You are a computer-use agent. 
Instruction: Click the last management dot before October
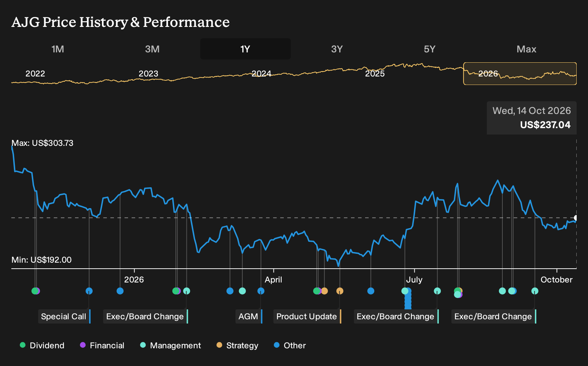tap(535, 291)
